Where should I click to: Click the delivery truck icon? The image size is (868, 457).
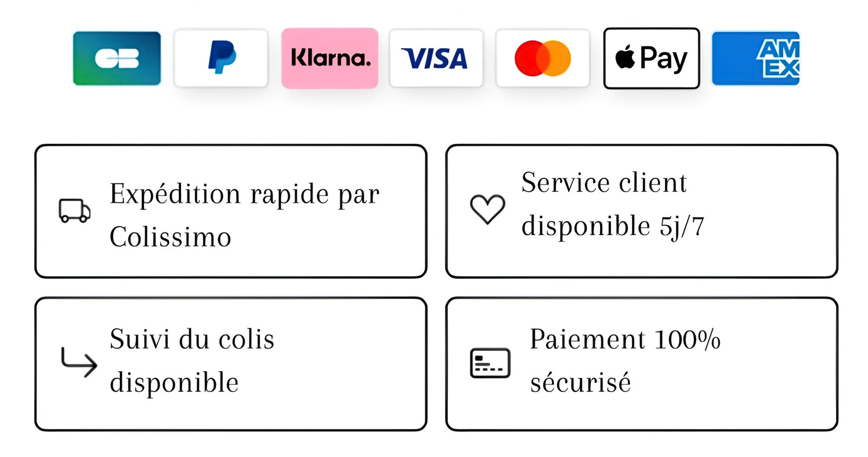pyautogui.click(x=75, y=211)
